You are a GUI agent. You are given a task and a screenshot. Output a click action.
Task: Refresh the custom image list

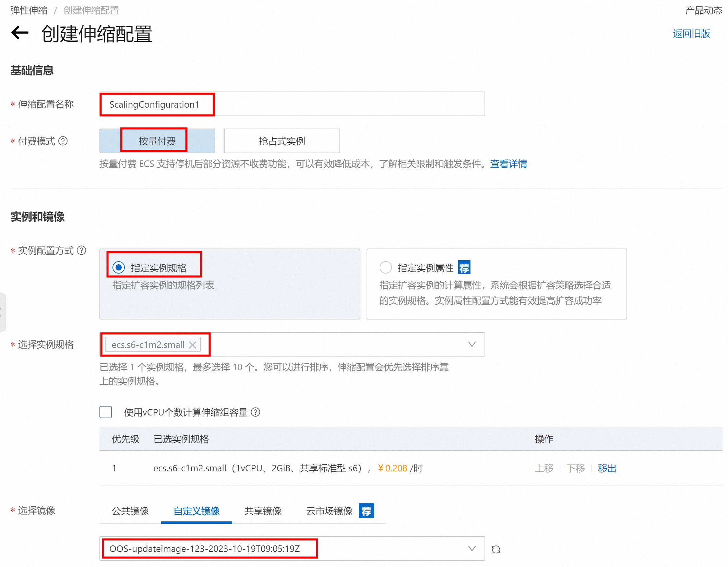496,550
